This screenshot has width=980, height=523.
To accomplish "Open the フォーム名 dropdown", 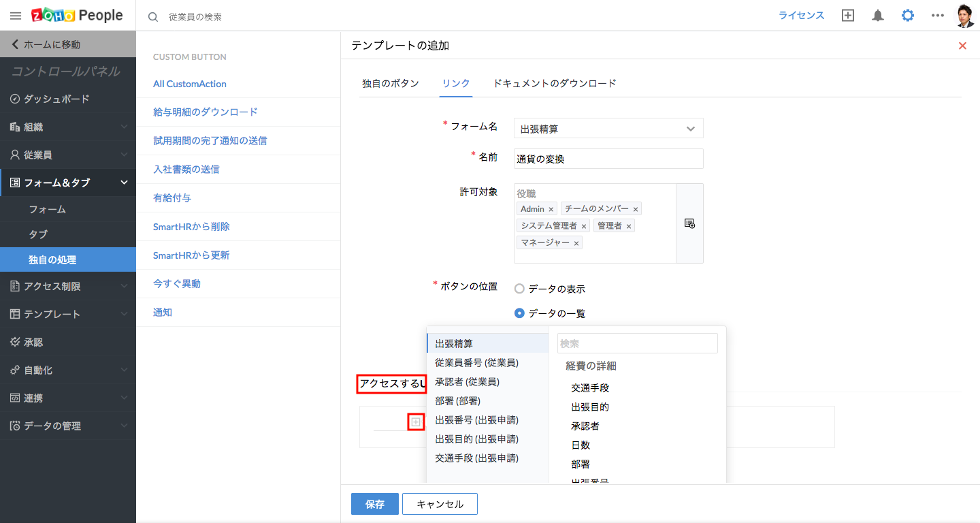I will [608, 128].
